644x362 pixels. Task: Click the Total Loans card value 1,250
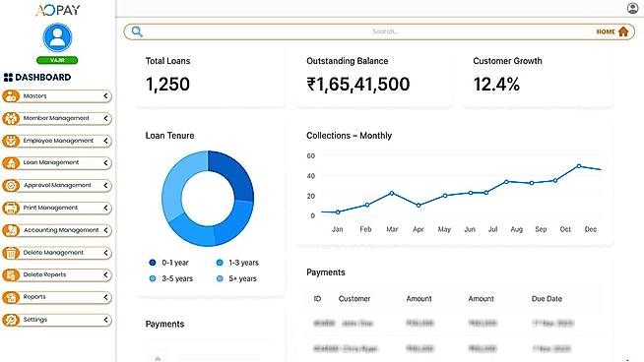(x=167, y=85)
